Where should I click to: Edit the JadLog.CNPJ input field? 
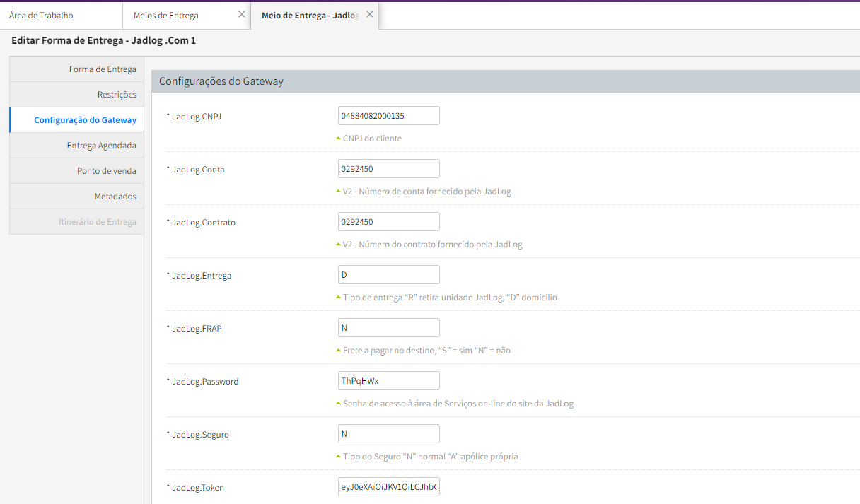(389, 115)
